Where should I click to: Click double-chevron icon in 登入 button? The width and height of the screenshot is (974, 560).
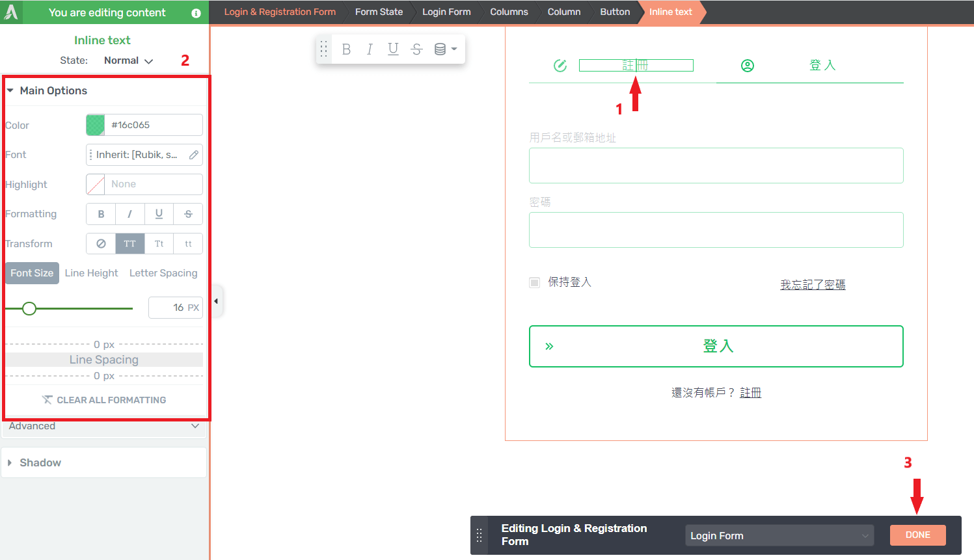tap(549, 346)
